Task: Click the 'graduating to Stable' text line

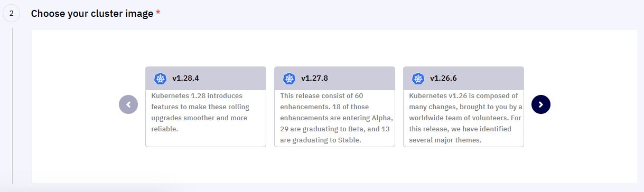Action: click(321, 140)
